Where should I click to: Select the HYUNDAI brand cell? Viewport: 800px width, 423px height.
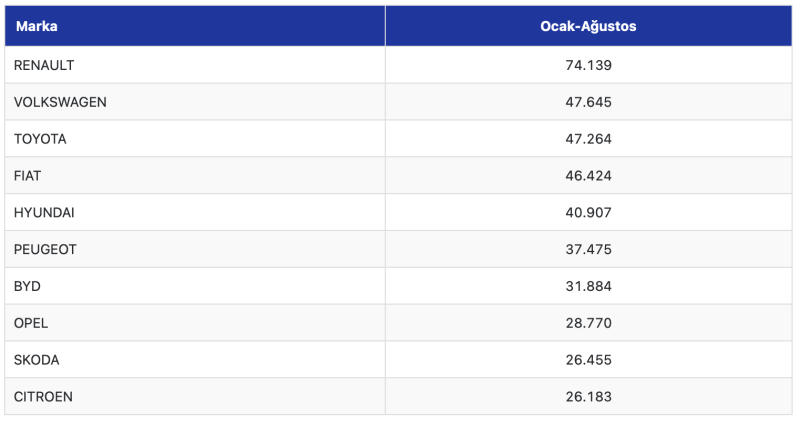pos(195,212)
